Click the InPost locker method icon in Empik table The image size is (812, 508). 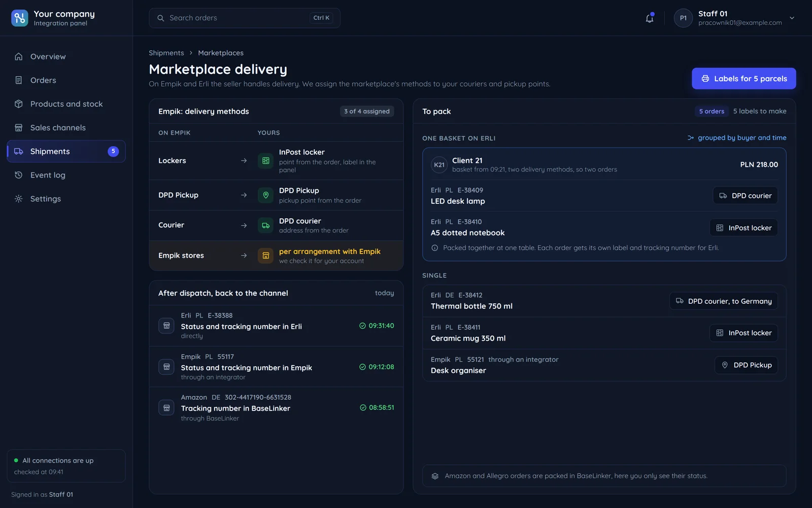point(265,161)
